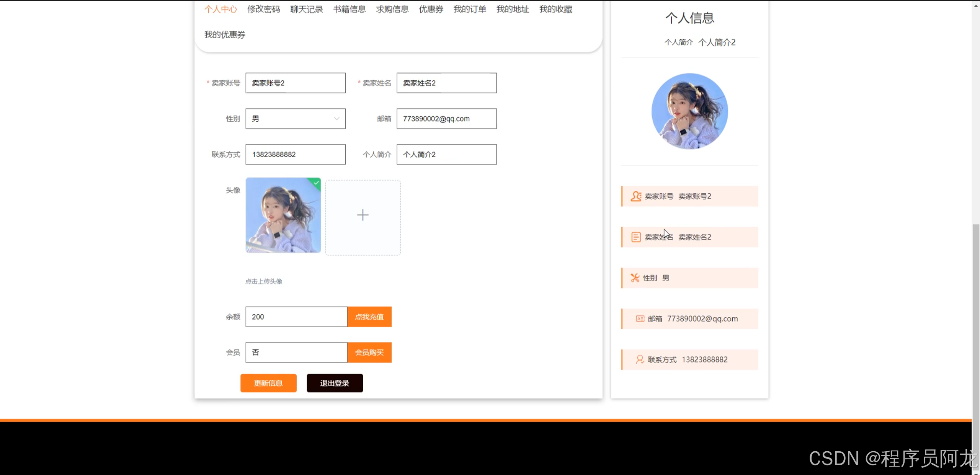Open the 修改密码 tab
The height and width of the screenshot is (475, 980).
click(x=263, y=9)
